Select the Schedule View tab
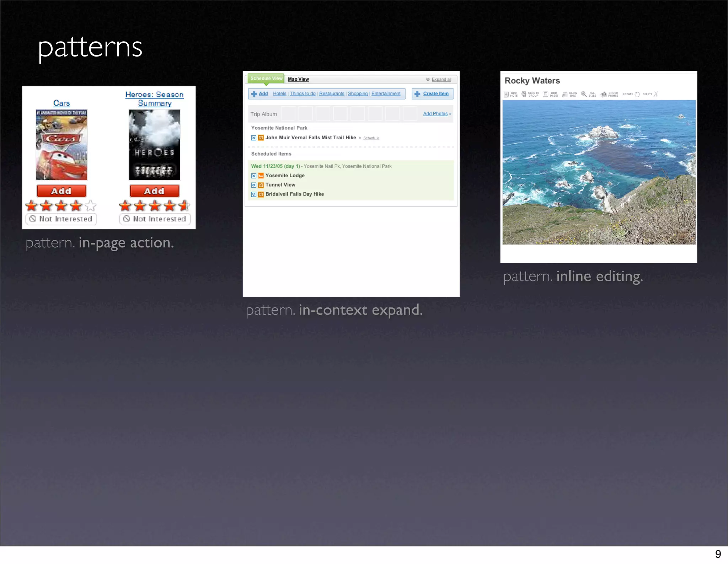Viewport: 728px width, 564px height. (266, 79)
